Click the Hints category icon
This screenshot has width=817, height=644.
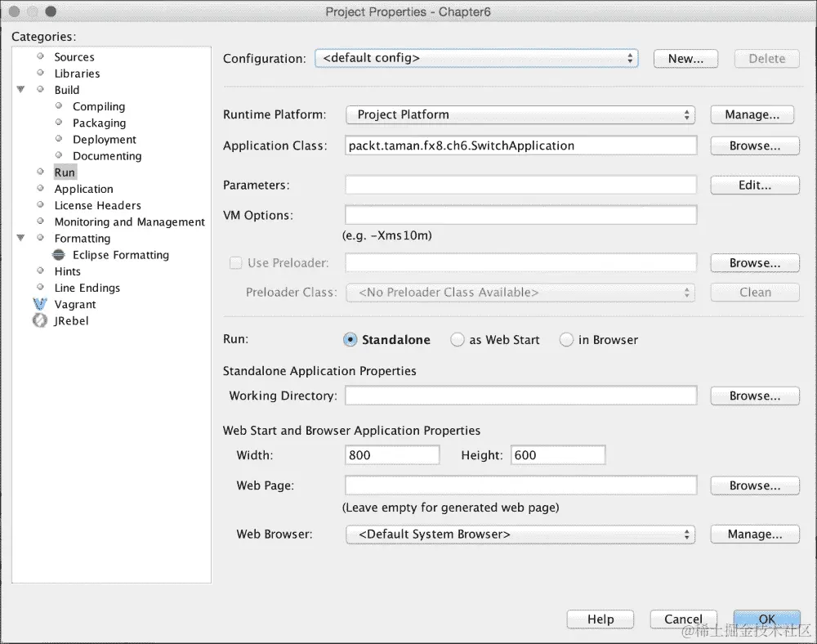tap(39, 271)
